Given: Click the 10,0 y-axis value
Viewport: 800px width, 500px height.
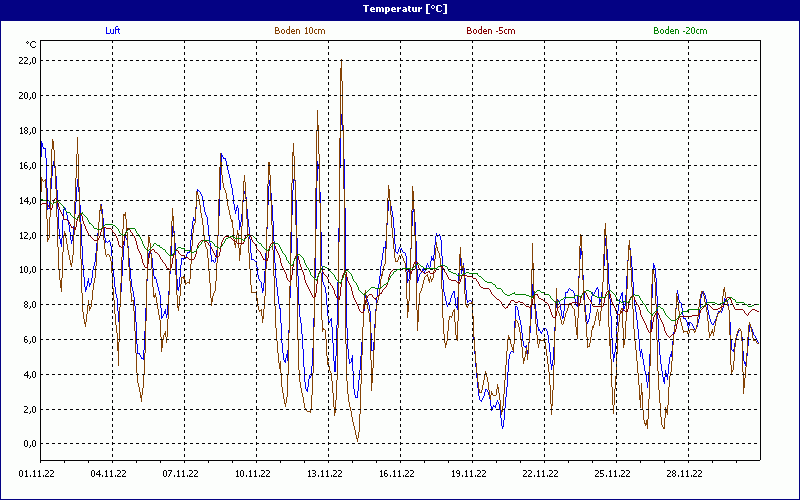Looking at the screenshot, I should (27, 270).
